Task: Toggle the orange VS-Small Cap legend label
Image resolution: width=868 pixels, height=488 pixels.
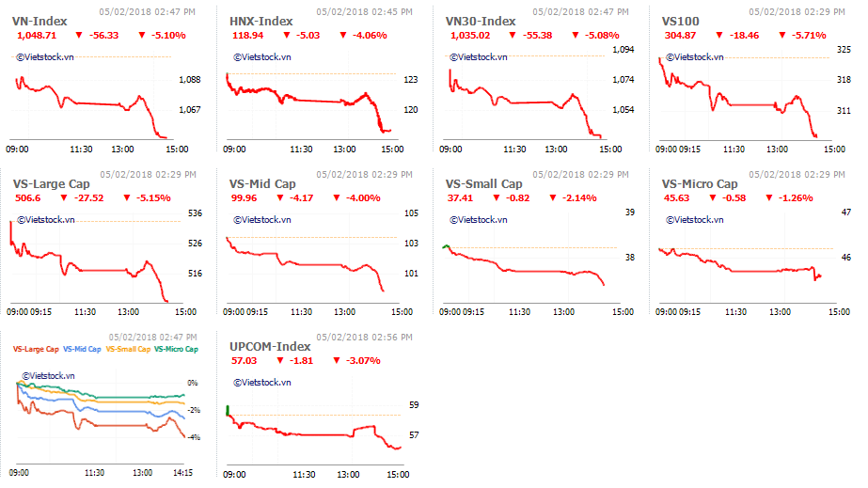Action: tap(128, 349)
